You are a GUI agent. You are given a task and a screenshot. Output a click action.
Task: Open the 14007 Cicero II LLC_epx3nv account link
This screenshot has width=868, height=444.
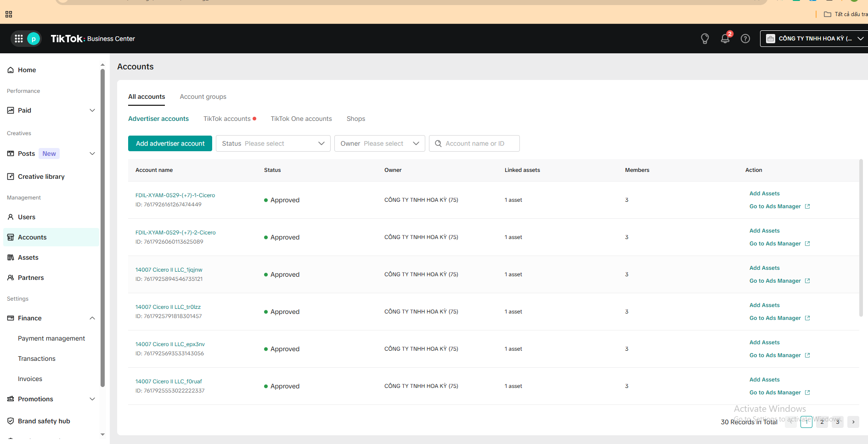click(x=170, y=344)
